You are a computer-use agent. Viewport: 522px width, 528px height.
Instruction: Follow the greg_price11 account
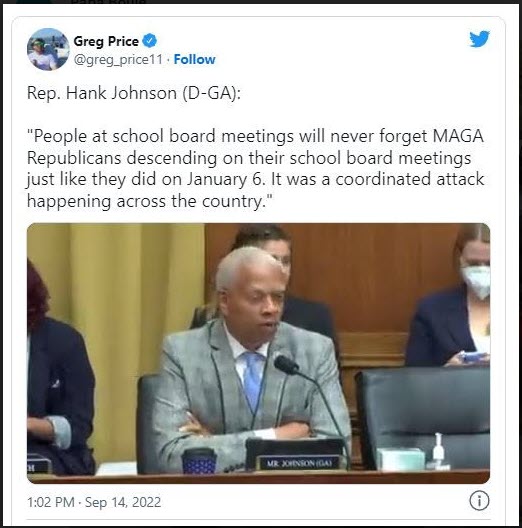point(194,59)
